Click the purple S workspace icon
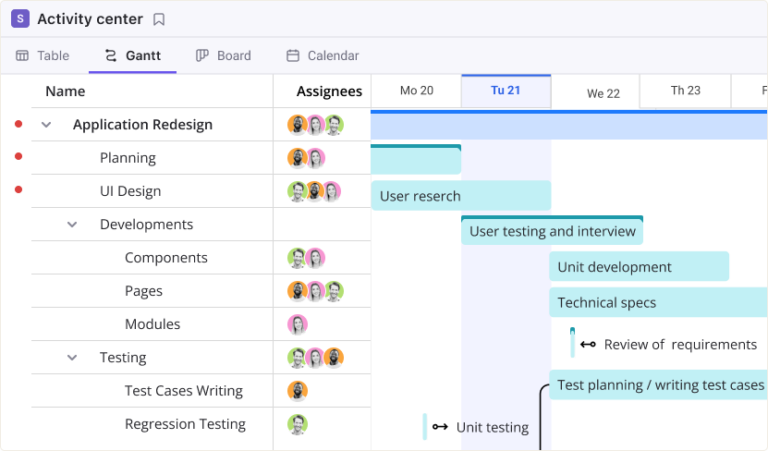Screen dimensions: 768x451 [x=20, y=19]
